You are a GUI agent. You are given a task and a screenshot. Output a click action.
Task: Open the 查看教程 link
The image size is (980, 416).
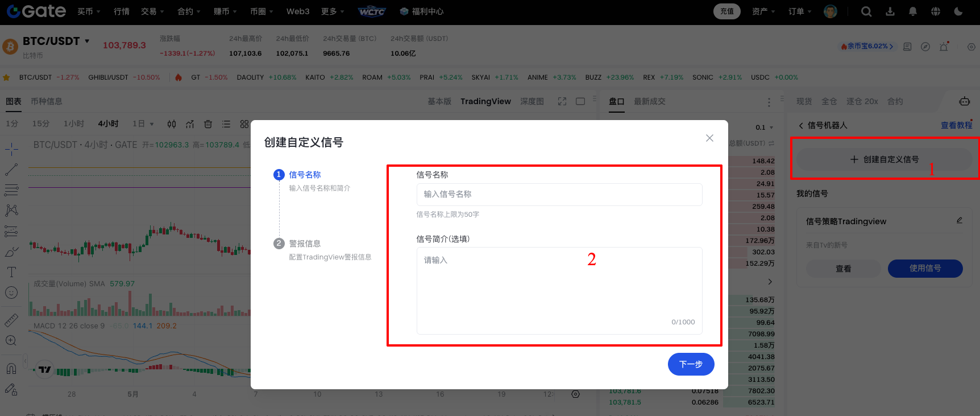point(956,125)
